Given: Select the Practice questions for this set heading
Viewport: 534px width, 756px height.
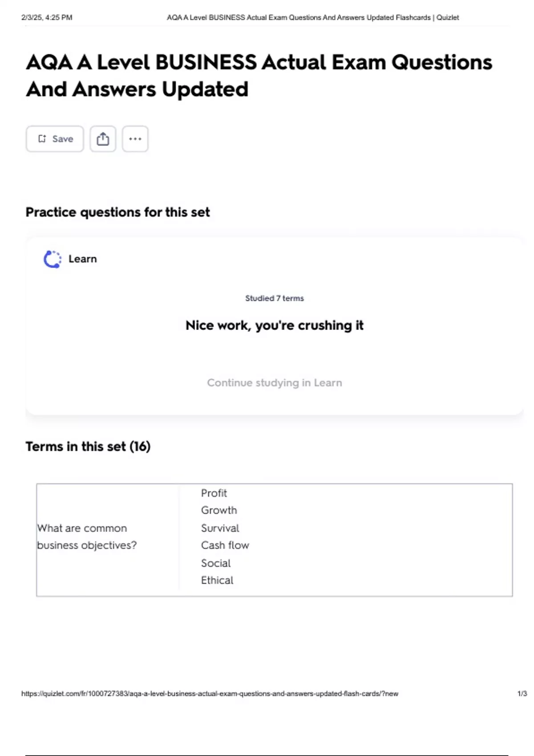Looking at the screenshot, I should pos(117,212).
